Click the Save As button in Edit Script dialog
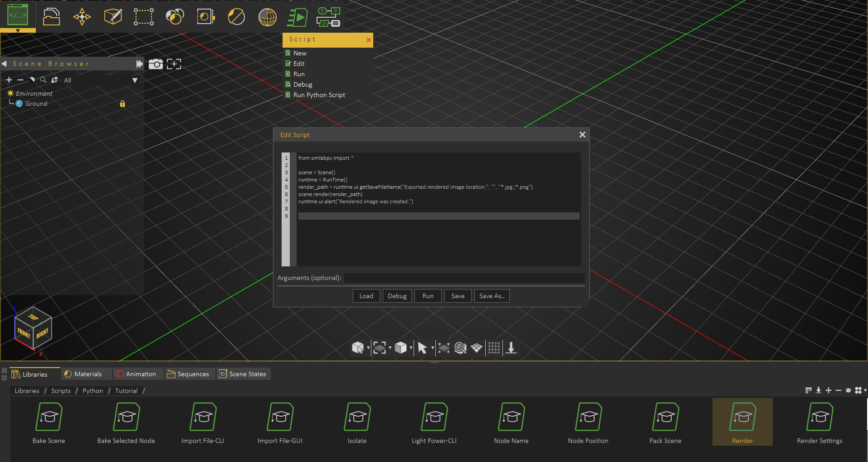 (491, 295)
